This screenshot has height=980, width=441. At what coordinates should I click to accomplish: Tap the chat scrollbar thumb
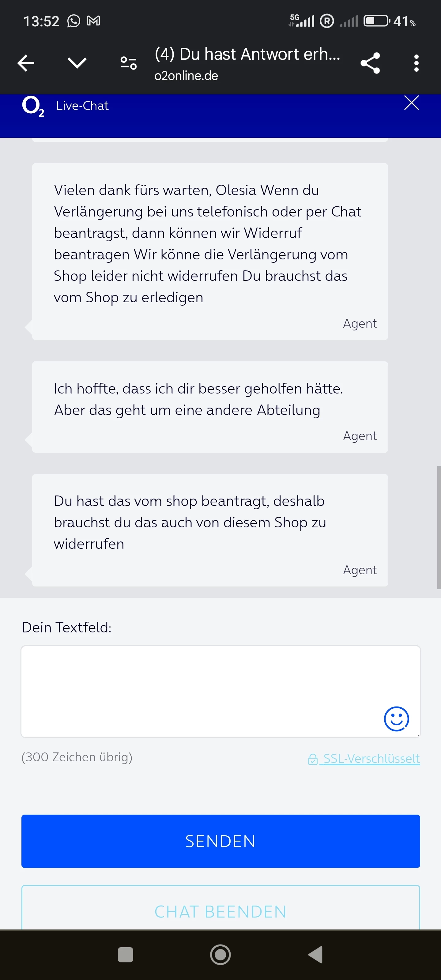pyautogui.click(x=439, y=527)
